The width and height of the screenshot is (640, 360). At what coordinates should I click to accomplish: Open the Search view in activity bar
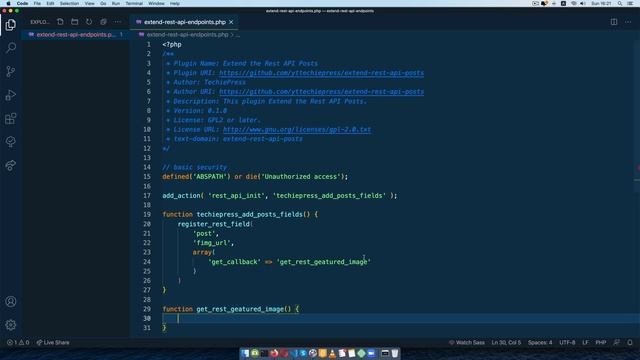pos(11,48)
